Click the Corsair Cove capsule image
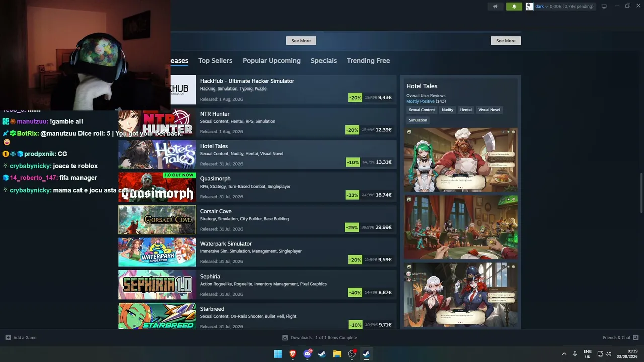Screen dimensions: 644x362 coord(157,220)
